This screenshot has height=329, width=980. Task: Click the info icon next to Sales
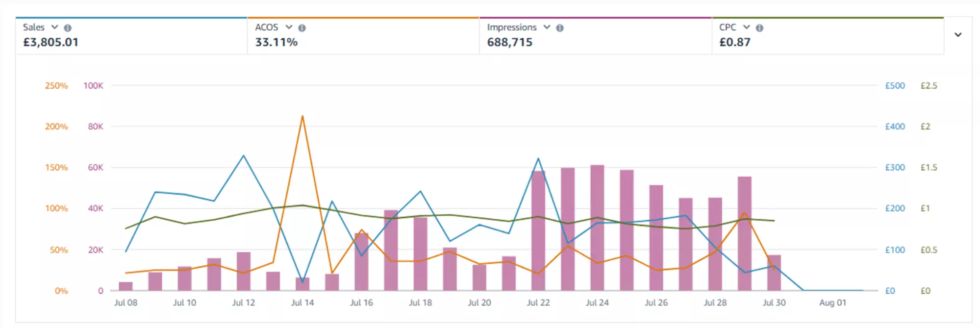pyautogui.click(x=68, y=28)
